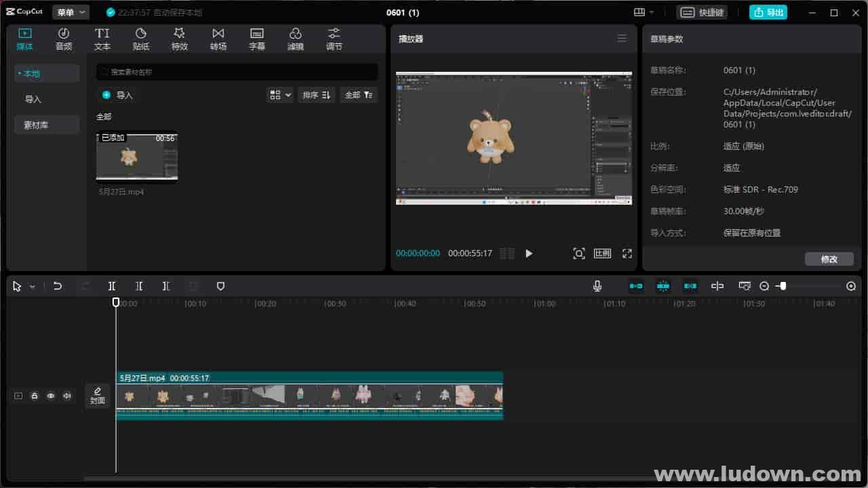
Task: Toggle player fullscreen
Action: coord(627,253)
